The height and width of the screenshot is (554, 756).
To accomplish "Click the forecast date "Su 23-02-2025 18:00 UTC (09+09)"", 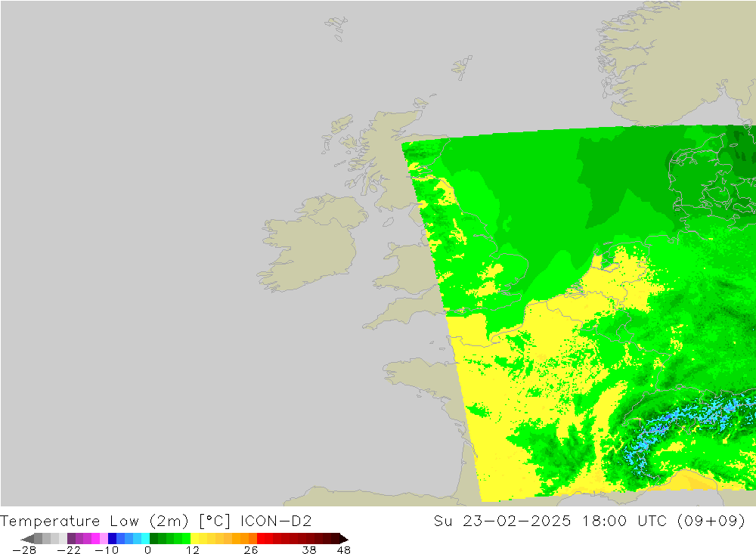I will tap(589, 522).
